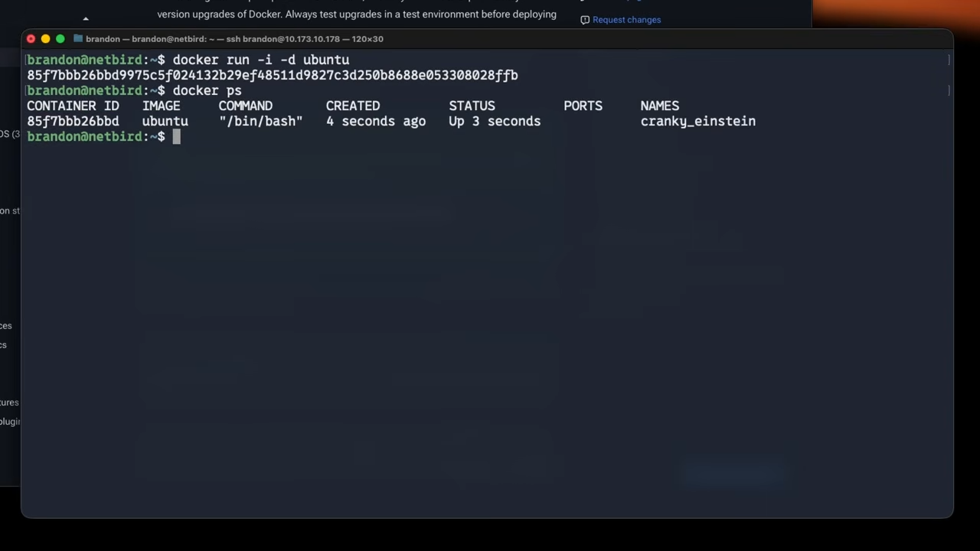Screen dimensions: 980x551
Task: Click the PORTS column header
Action: [x=583, y=106]
